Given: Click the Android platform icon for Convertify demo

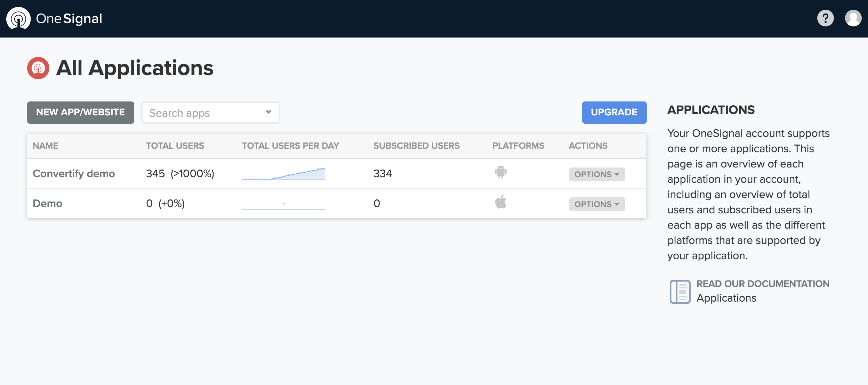Looking at the screenshot, I should coord(501,172).
